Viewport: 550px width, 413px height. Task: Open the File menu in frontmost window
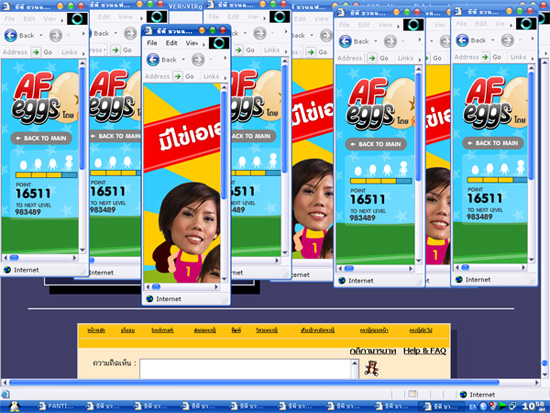click(x=152, y=43)
